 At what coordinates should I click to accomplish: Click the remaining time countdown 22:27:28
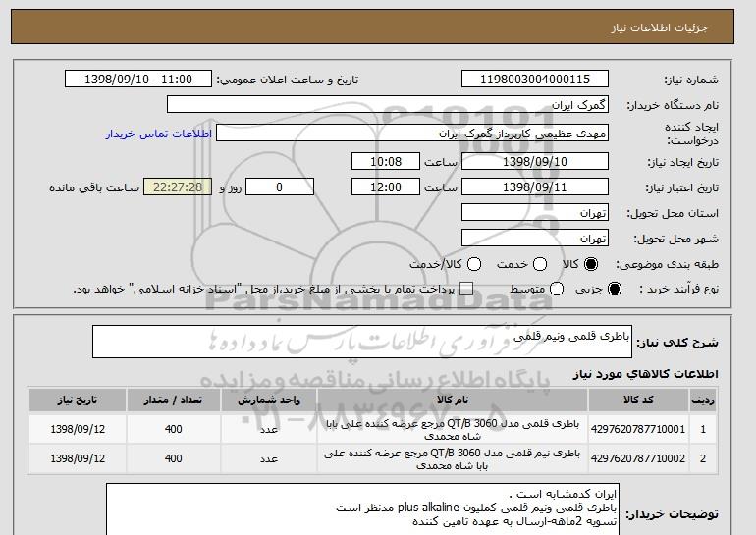click(x=178, y=187)
